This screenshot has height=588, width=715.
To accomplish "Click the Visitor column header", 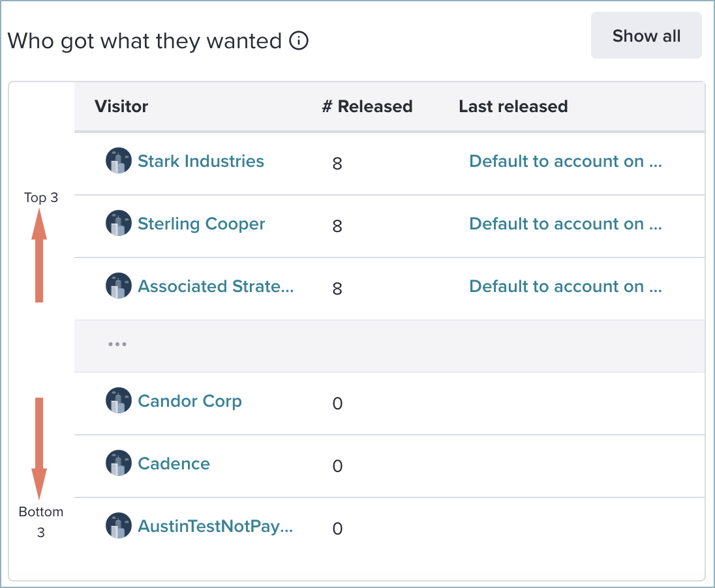I will pyautogui.click(x=121, y=106).
